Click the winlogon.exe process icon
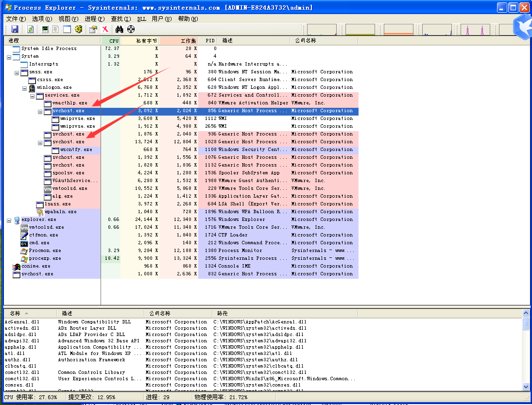Screen dimensions: 532x405 click(x=32, y=87)
